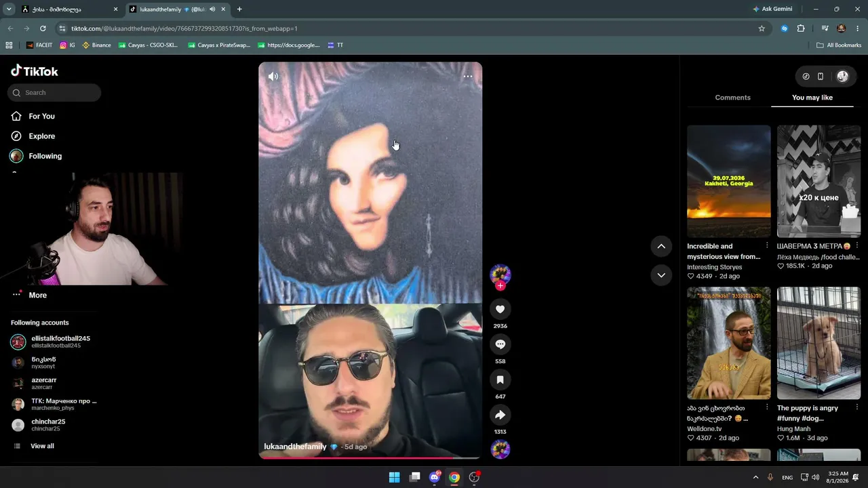This screenshot has height=488, width=868.
Task: Open the TT bookmark
Action: tap(335, 45)
